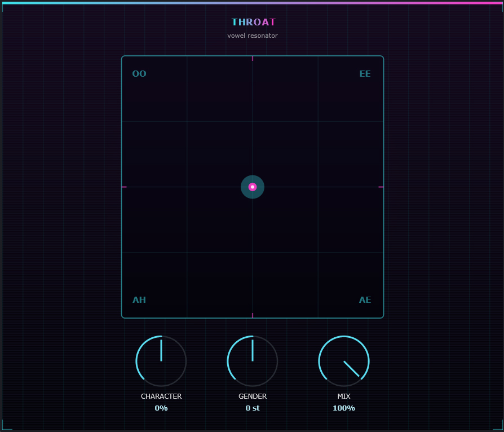Click the Mix knob
Image resolution: width=504 pixels, height=432 pixels.
pos(344,361)
